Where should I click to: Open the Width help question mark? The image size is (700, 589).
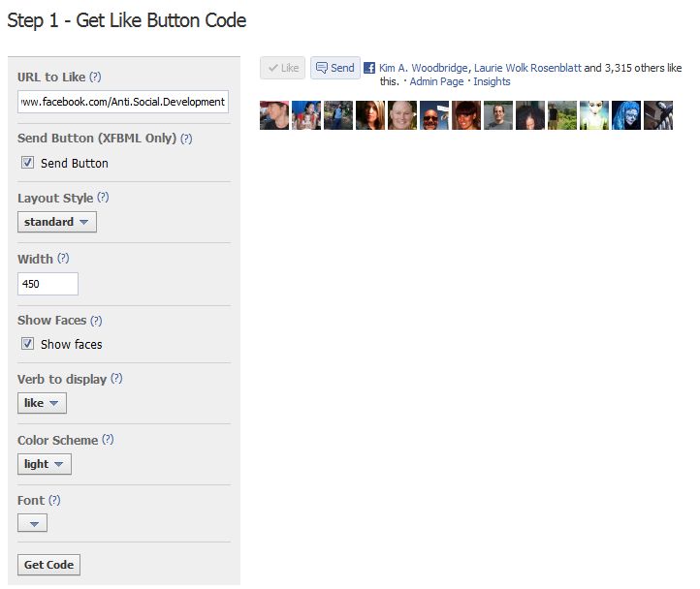[63, 259]
